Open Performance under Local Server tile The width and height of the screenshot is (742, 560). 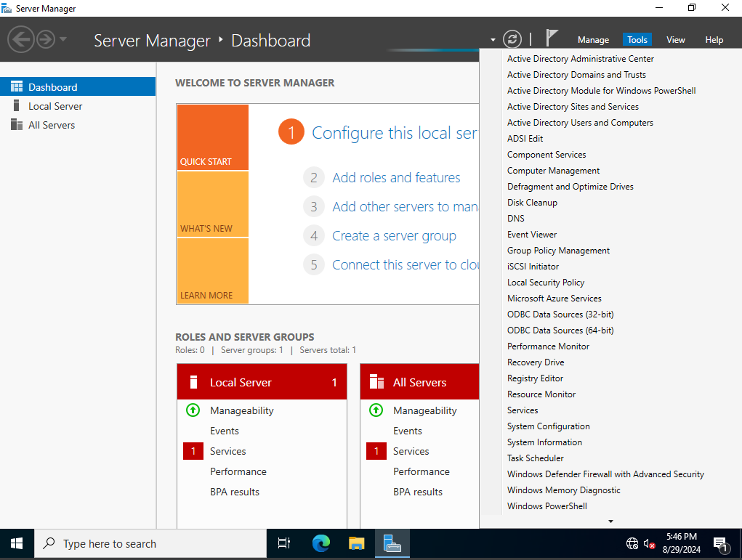pos(238,471)
